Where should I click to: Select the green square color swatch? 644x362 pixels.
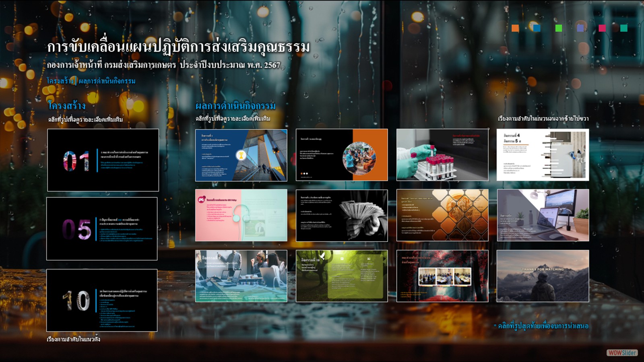559,28
